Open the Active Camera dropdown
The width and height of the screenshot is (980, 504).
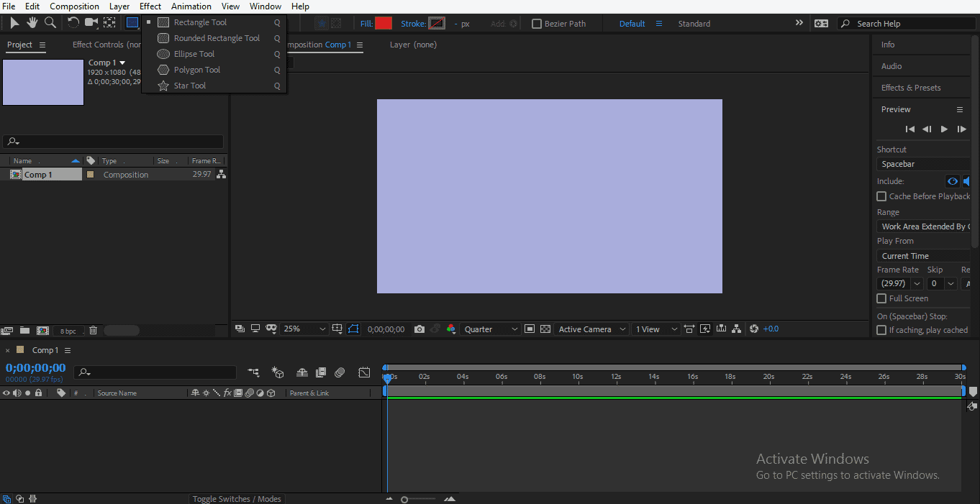[x=590, y=329]
